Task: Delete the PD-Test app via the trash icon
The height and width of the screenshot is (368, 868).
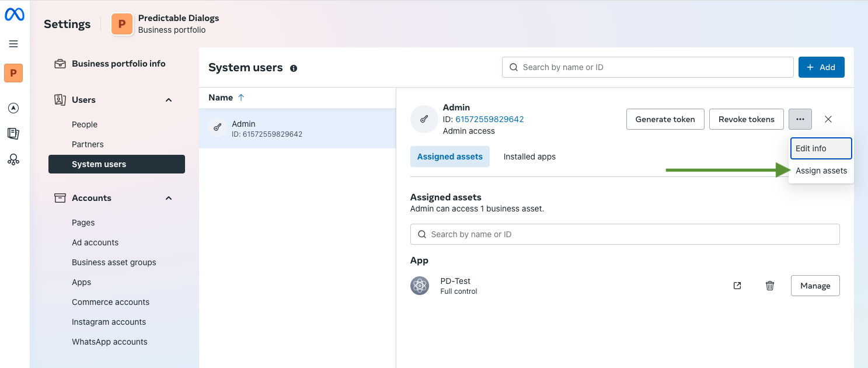Action: [769, 286]
